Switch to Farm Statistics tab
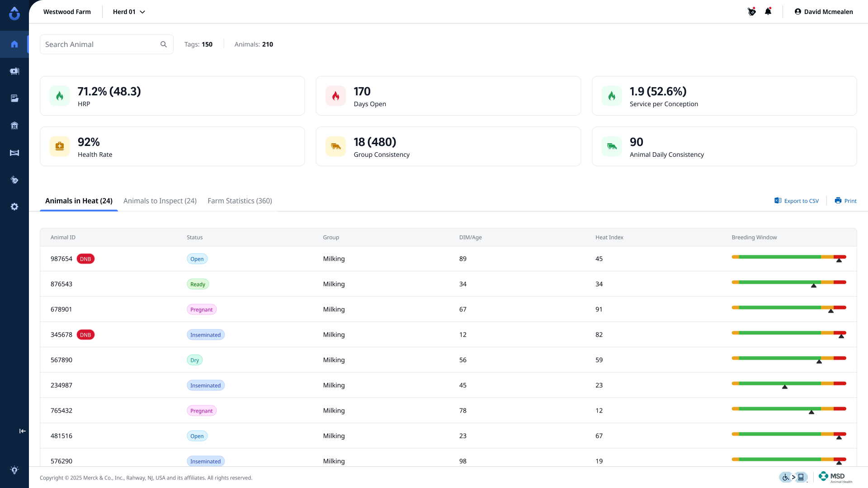The width and height of the screenshot is (868, 488). 240,201
